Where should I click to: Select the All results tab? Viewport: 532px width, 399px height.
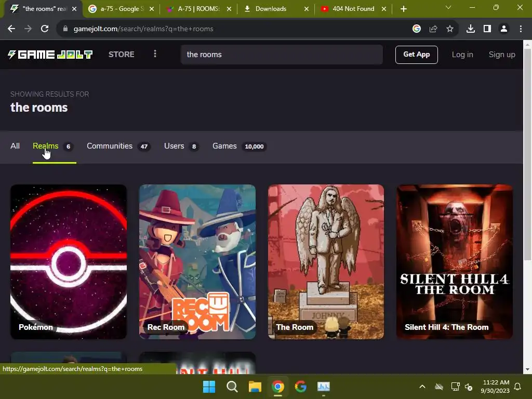pyautogui.click(x=15, y=146)
